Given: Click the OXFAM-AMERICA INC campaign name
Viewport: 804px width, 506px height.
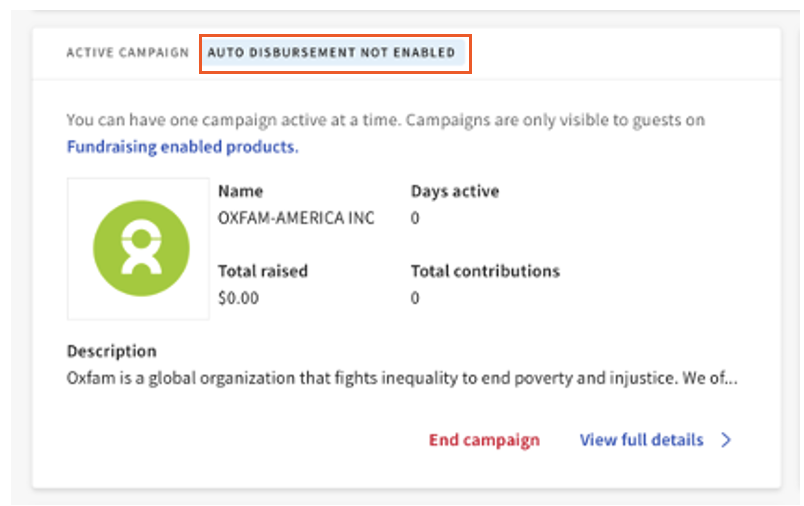Looking at the screenshot, I should 296,218.
